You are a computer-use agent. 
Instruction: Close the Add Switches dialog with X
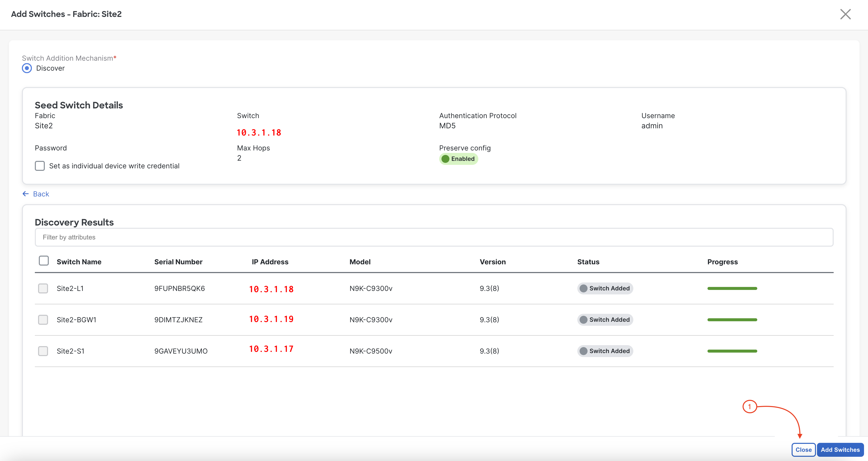click(845, 14)
